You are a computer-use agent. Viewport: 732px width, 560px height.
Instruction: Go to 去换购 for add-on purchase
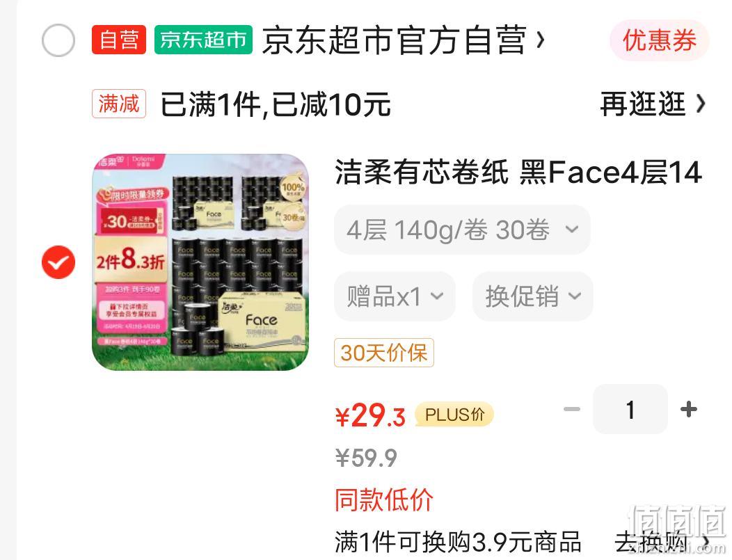click(x=662, y=543)
